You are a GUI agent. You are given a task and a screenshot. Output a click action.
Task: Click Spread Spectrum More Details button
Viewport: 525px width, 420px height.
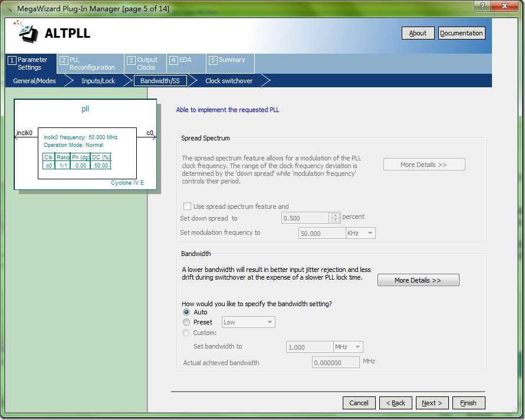(424, 165)
